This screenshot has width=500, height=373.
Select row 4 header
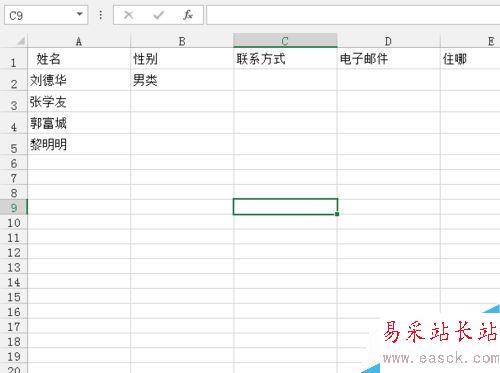click(14, 123)
